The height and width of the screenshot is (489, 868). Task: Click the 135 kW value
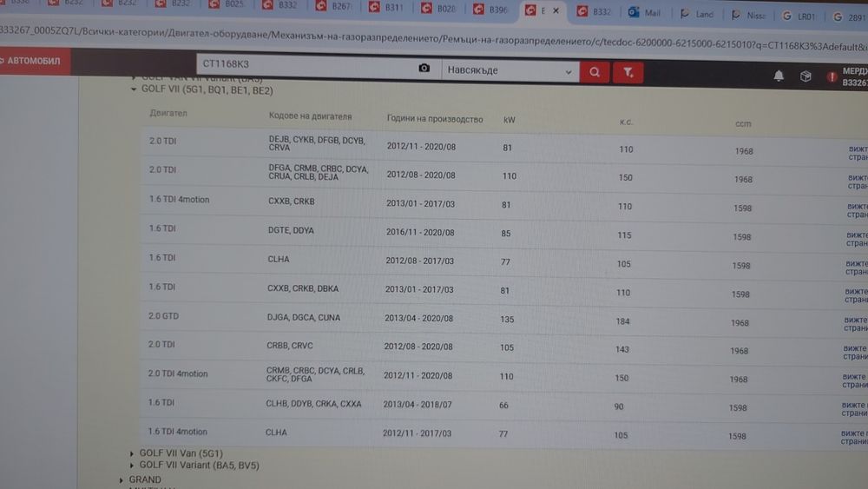pos(507,320)
